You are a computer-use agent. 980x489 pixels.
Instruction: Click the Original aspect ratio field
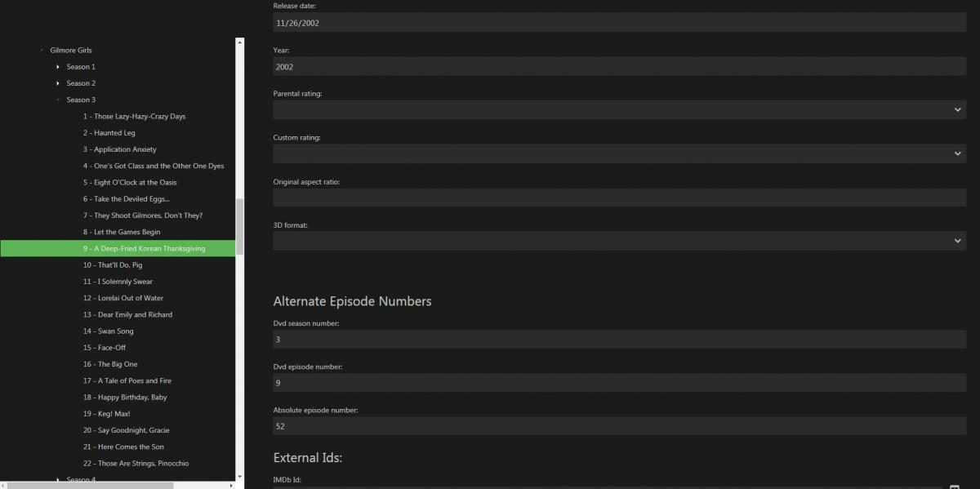[619, 198]
